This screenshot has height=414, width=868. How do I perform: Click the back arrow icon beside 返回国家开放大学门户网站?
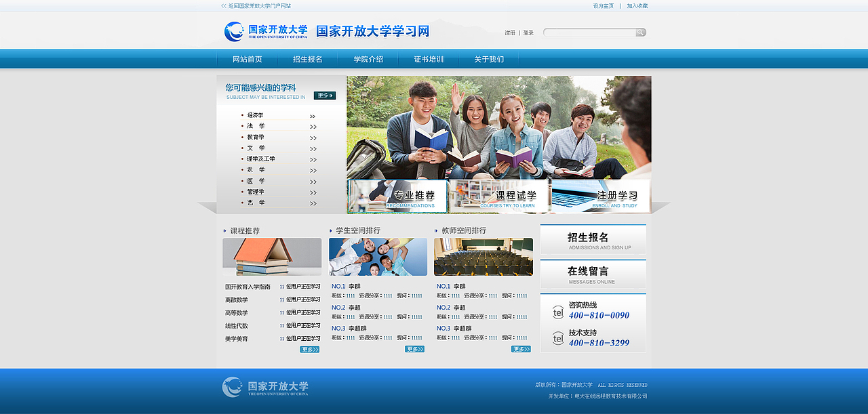224,5
